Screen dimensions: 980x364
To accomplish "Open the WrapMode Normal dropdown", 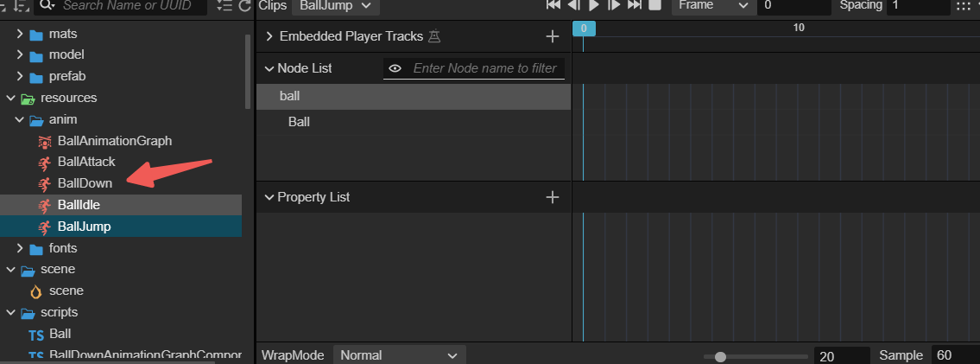I will [399, 355].
